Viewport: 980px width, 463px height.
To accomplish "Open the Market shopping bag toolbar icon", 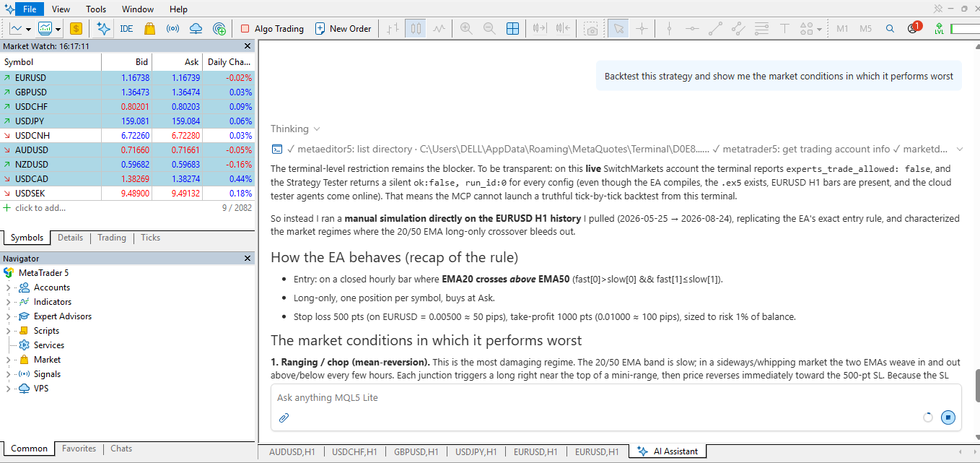I will 149,29.
